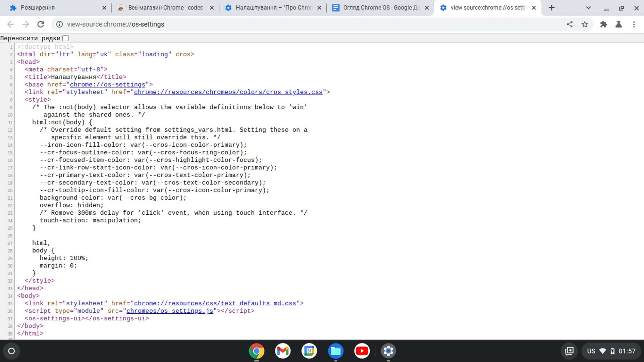Switch to the Огляд Chrome OS tab
This screenshot has width=644, height=362.
pos(377,8)
